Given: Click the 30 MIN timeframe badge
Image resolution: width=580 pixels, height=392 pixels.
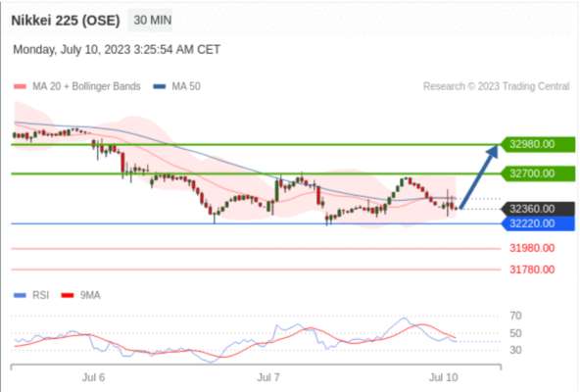Looking at the screenshot, I should pos(150,21).
